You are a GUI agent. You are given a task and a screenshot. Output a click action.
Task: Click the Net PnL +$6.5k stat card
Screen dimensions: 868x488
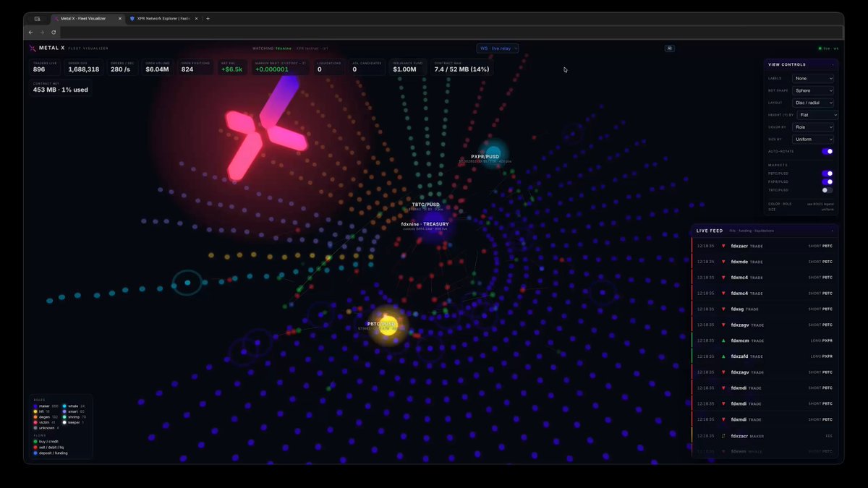pos(231,67)
